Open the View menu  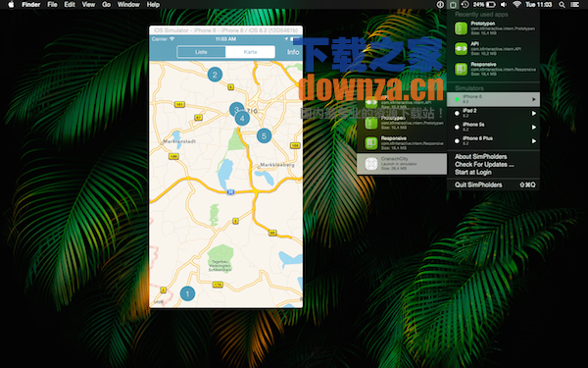[88, 5]
